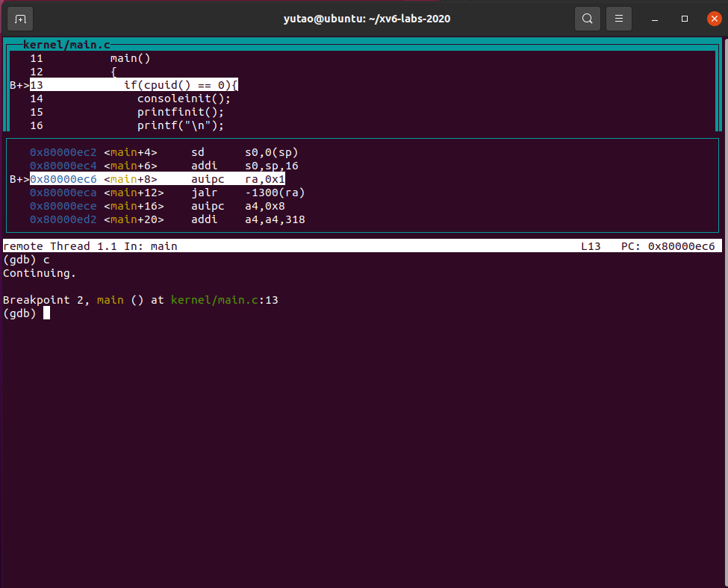The width and height of the screenshot is (728, 588).
Task: Open the hamburger menu
Action: pos(618,19)
